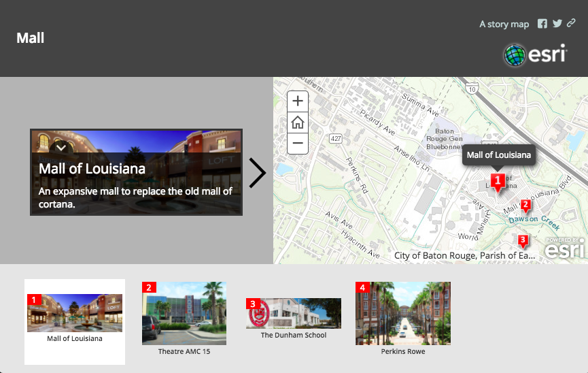
Task: Go to next place with right arrow
Action: coord(258,173)
